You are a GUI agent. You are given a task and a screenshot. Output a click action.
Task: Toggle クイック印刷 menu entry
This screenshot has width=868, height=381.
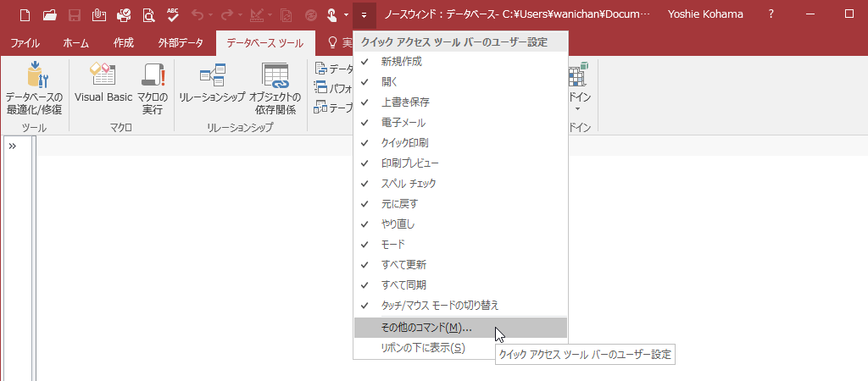(x=460, y=143)
